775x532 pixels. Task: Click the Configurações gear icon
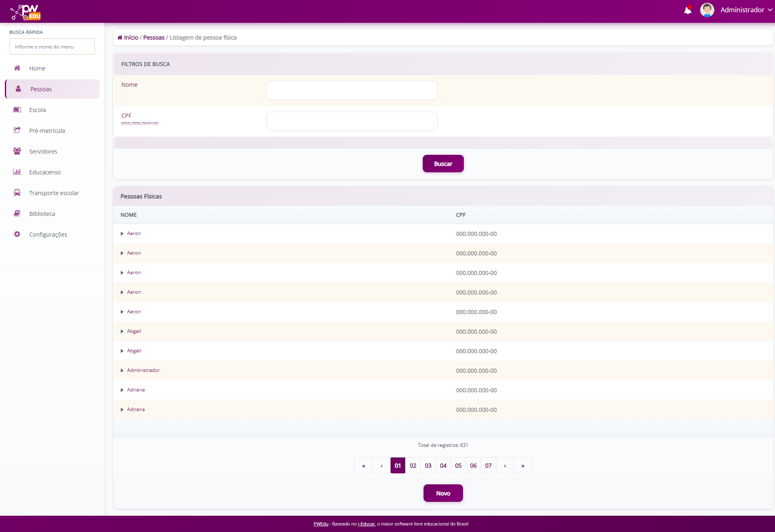click(17, 234)
